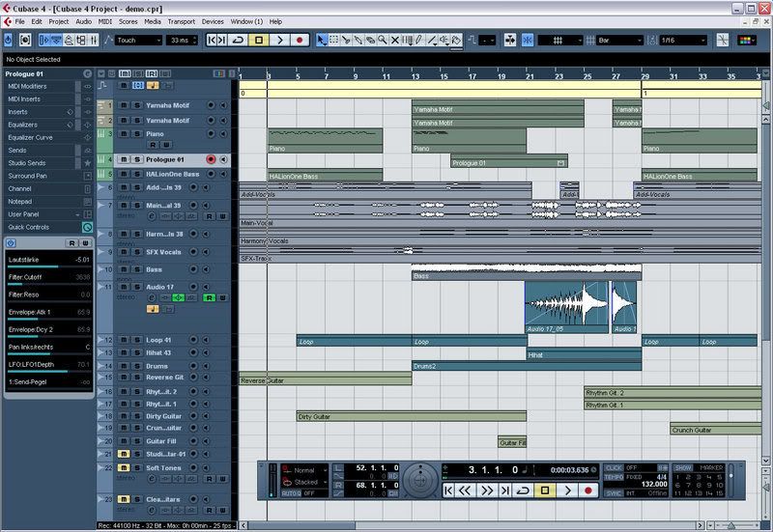Select the Dirty Guitar clip in arrangement
Image resolution: width=773 pixels, height=532 pixels.
[412, 417]
